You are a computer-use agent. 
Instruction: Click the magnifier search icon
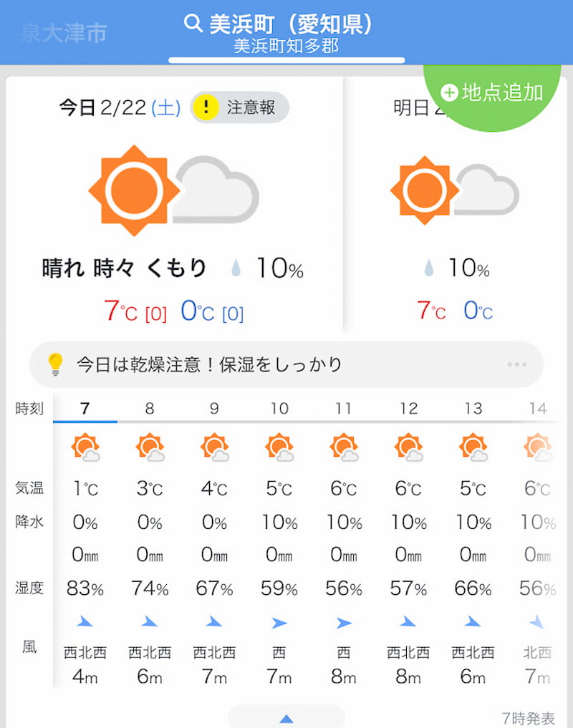(193, 24)
